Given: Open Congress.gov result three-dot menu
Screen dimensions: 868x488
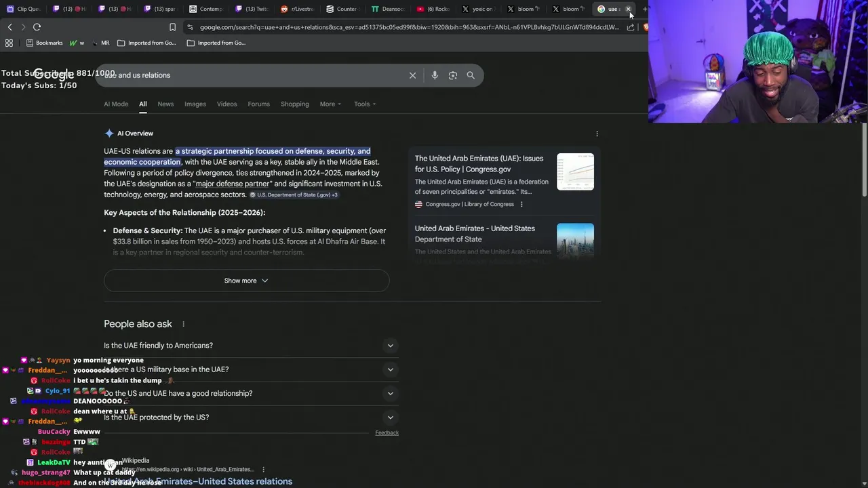Looking at the screenshot, I should pos(521,204).
